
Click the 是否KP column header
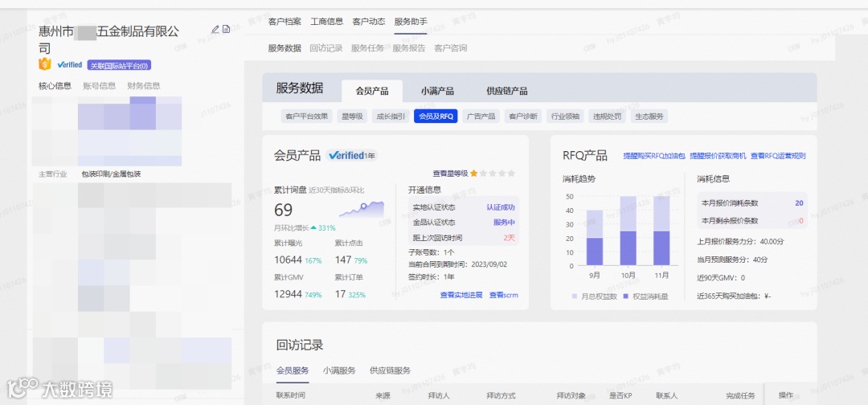[620, 395]
